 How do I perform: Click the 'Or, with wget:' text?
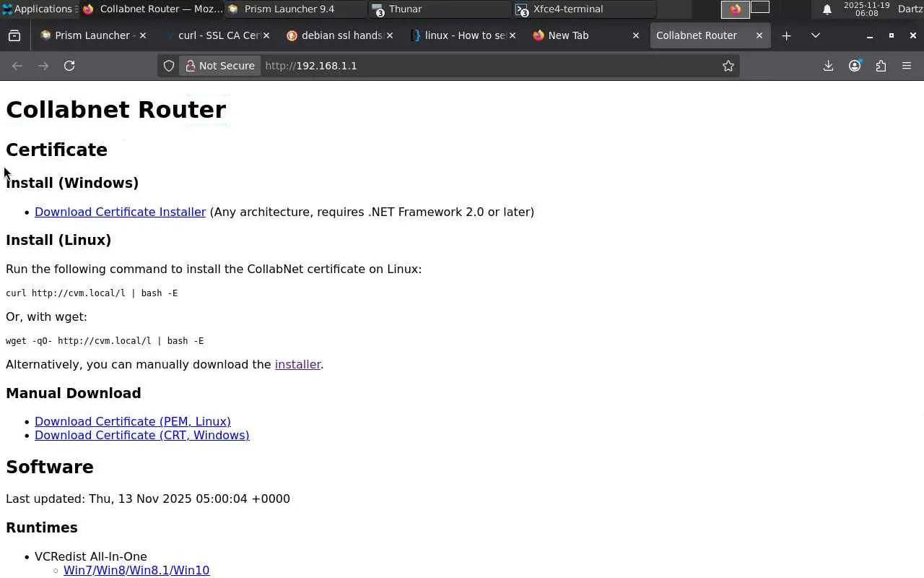pos(46,316)
